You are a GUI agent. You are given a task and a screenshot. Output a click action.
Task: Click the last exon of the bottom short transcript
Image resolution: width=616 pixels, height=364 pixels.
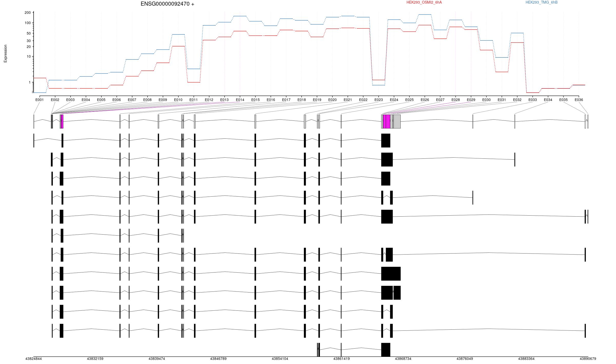click(386, 350)
